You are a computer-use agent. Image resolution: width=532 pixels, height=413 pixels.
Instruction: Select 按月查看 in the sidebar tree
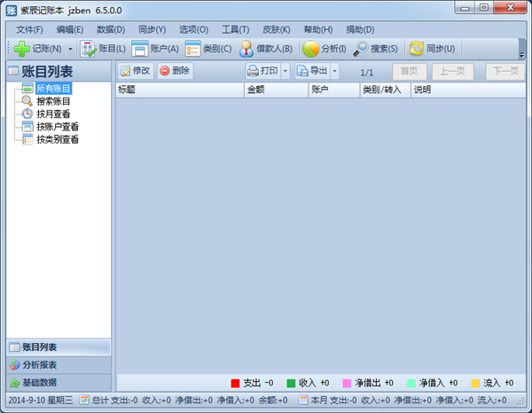coord(53,113)
